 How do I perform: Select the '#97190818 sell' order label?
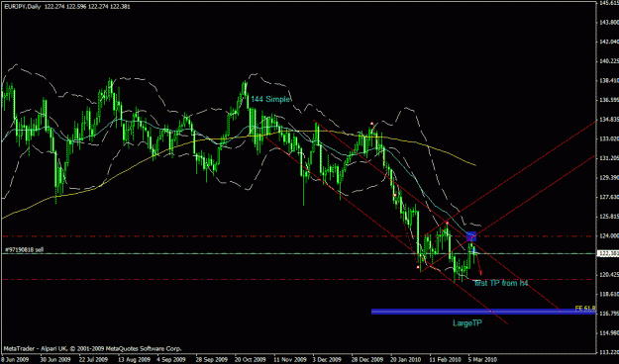pos(24,249)
